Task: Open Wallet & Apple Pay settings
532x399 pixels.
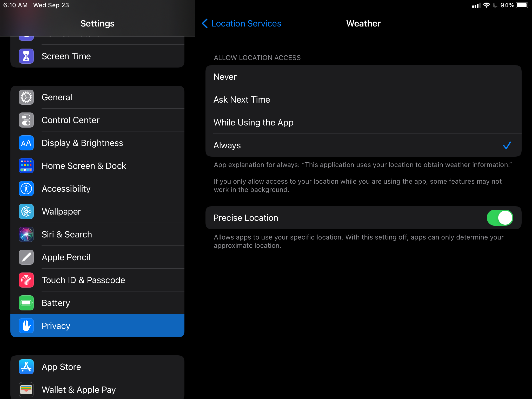Action: (97, 389)
